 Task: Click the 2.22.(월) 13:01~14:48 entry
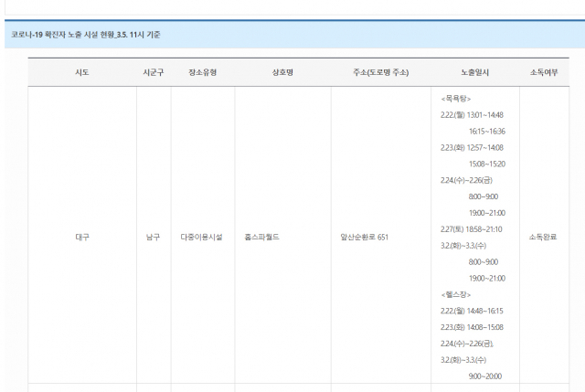(472, 115)
